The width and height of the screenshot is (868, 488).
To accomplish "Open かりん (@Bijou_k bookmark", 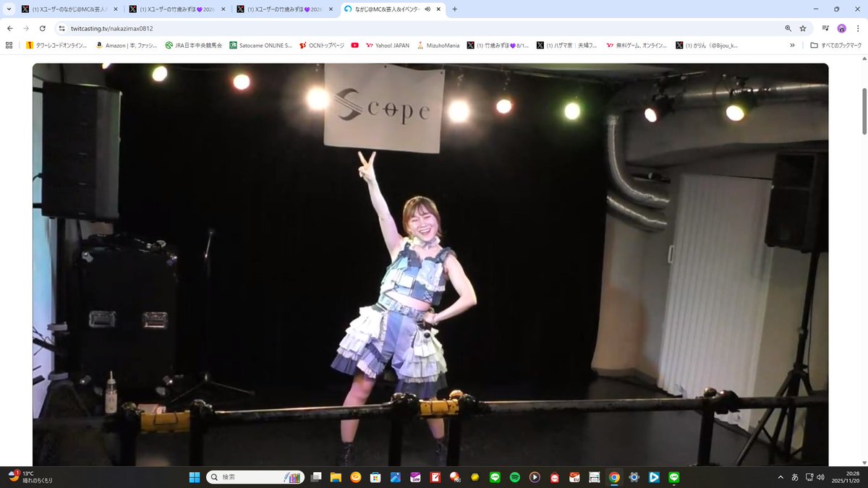I will coord(707,45).
